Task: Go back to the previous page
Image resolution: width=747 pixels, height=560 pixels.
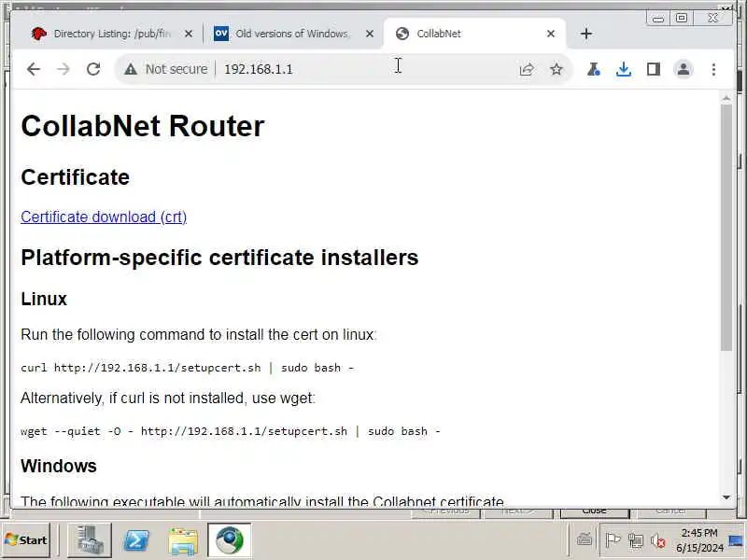Action: (x=34, y=69)
